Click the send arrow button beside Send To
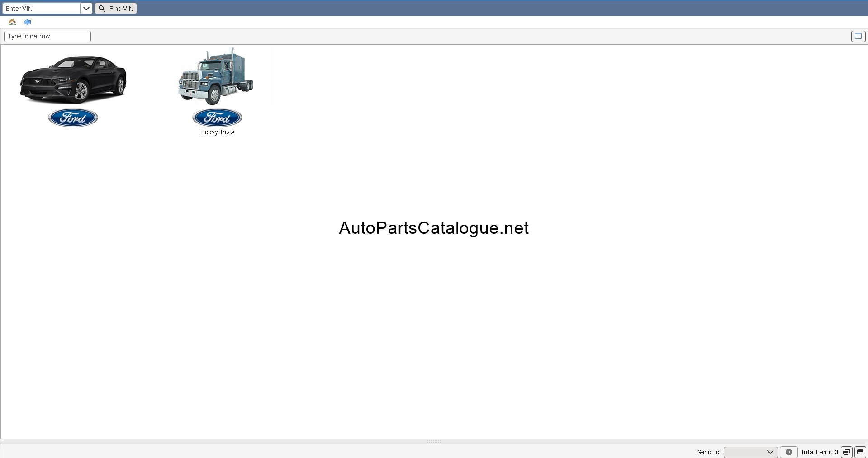This screenshot has width=868, height=458. pos(789,452)
